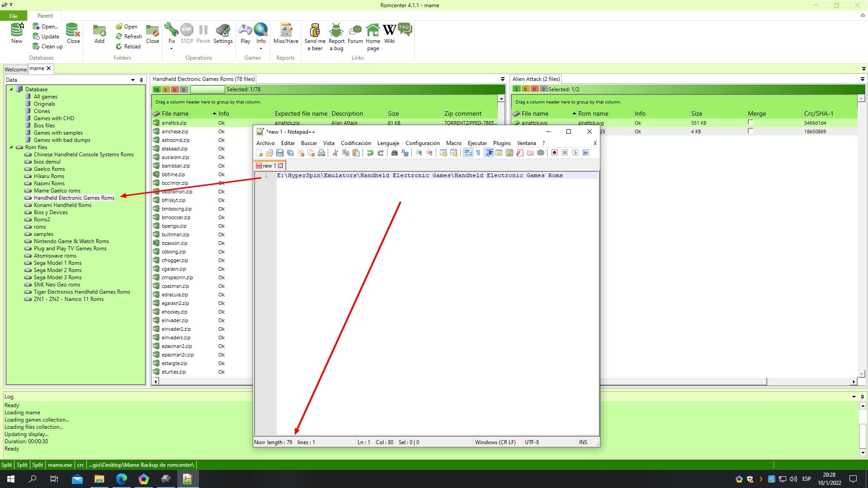Click the new 1 tab in Notepad++
868x488 pixels.
click(x=269, y=166)
